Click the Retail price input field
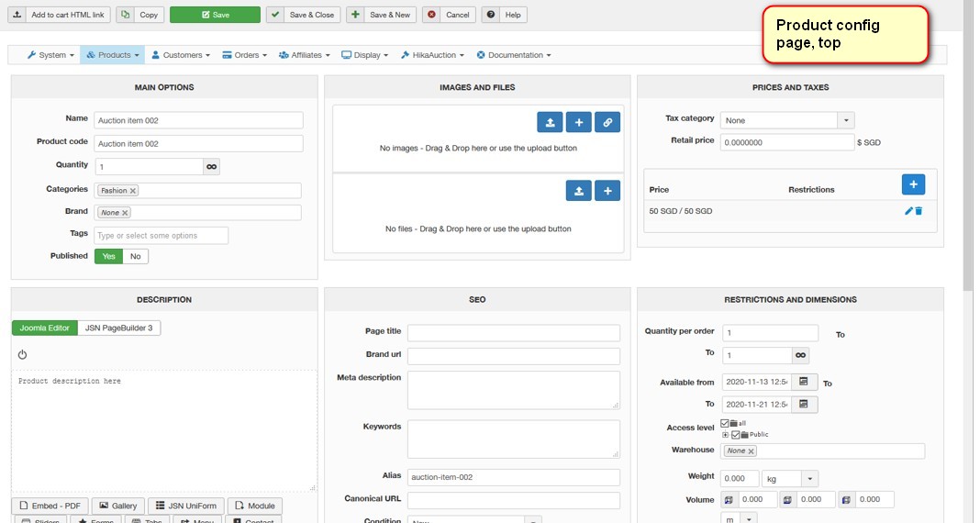The image size is (980, 523). pos(787,142)
